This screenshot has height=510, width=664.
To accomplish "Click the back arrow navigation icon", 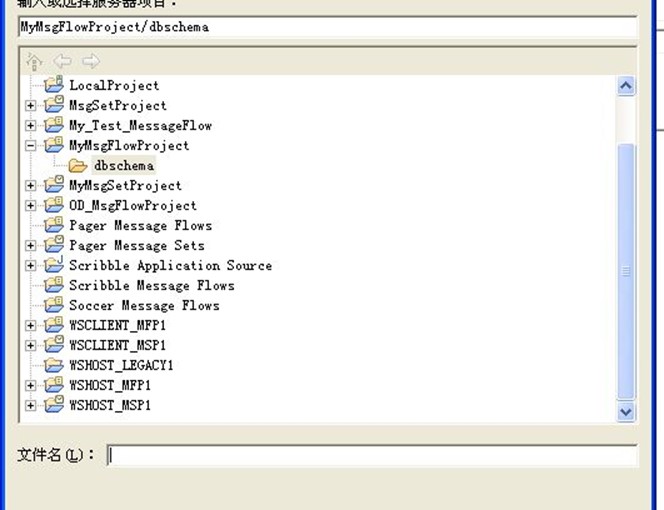I will point(62,61).
